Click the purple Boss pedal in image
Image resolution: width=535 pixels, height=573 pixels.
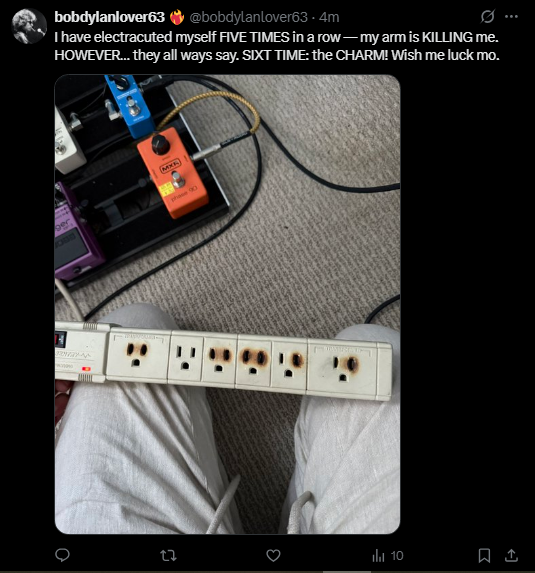[77, 232]
